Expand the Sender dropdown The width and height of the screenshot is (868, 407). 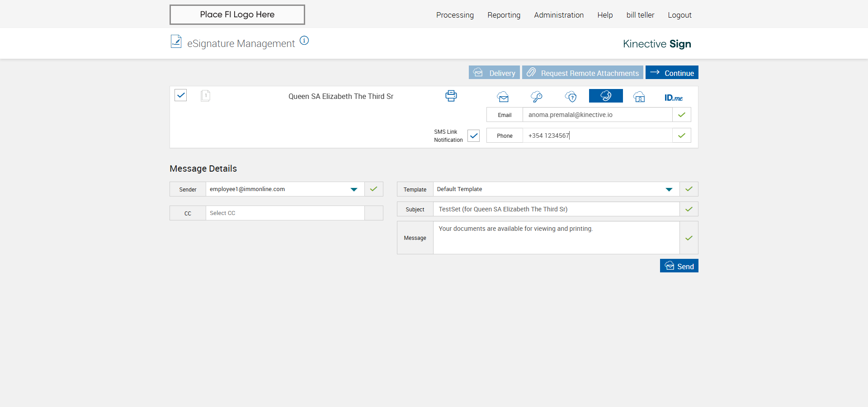pyautogui.click(x=354, y=189)
